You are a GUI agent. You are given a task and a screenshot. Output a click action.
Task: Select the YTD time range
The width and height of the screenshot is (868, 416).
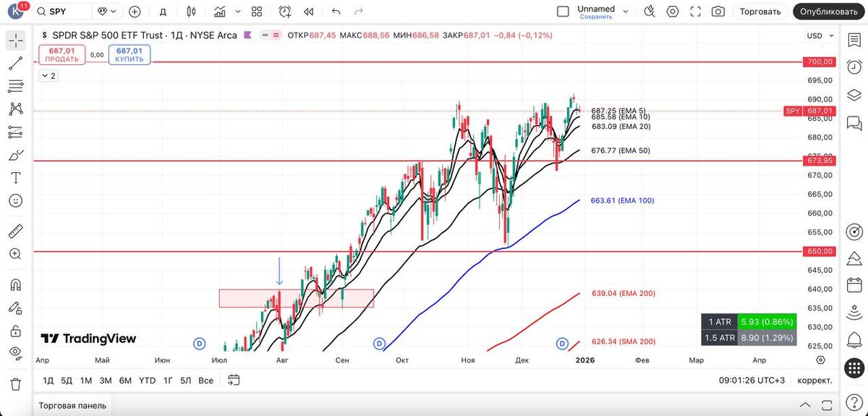tap(147, 380)
